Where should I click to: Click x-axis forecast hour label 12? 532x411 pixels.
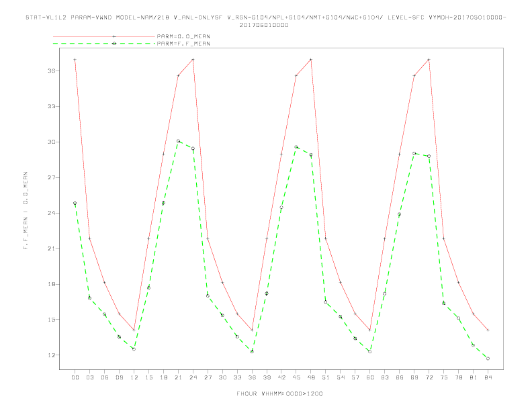[x=134, y=377]
